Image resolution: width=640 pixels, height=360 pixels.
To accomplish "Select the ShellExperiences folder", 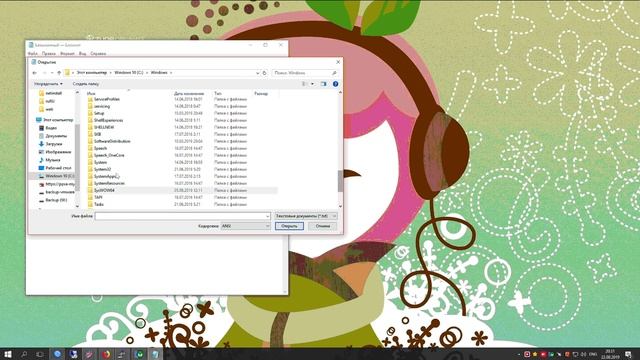I will (108, 120).
